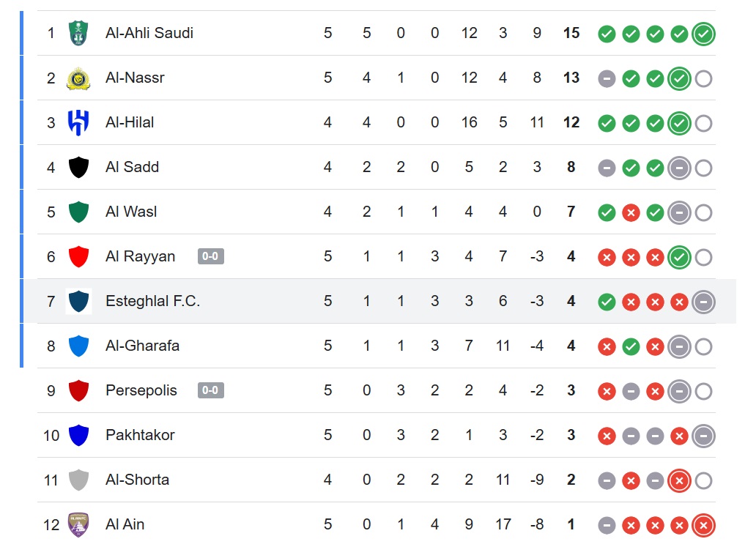Click Al Ain's ringed last loss icon
Screen dimensions: 756x558
coord(703,525)
